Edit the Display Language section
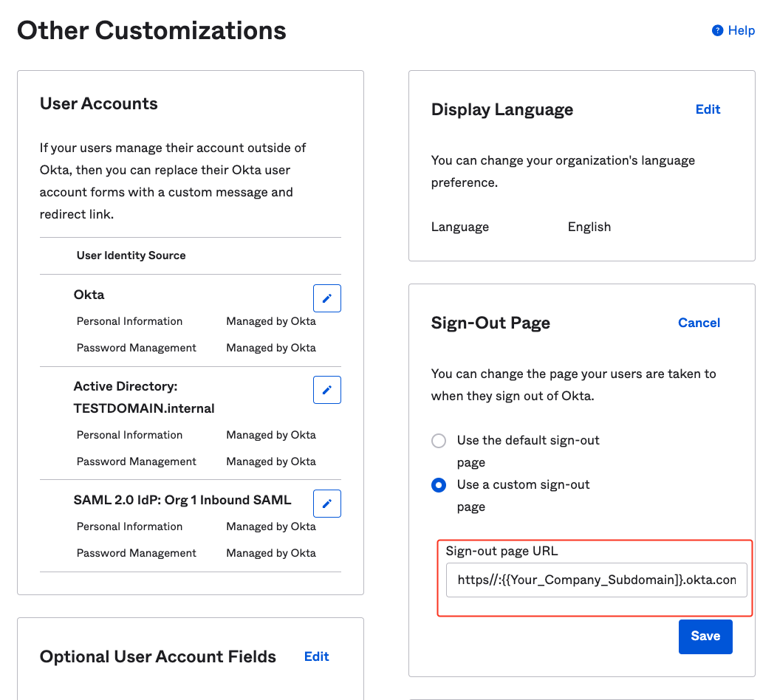The height and width of the screenshot is (700, 777). [708, 109]
